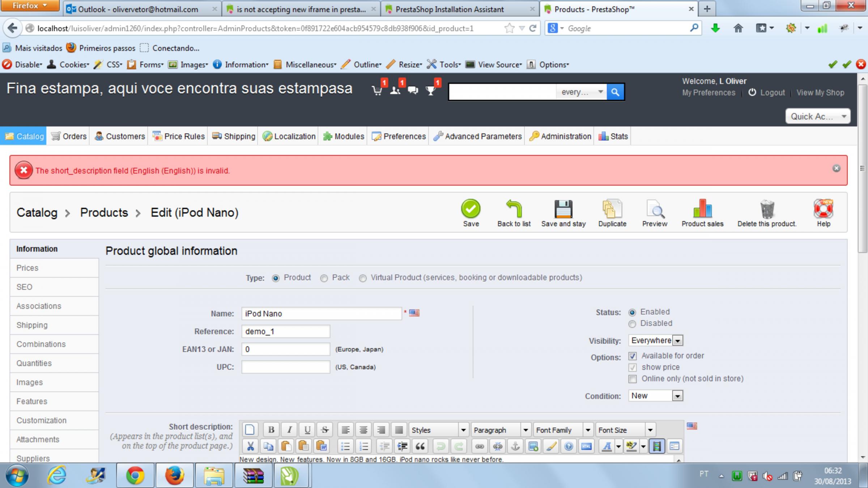Open the SEO side tab
This screenshot has height=488, width=868.
54,287
